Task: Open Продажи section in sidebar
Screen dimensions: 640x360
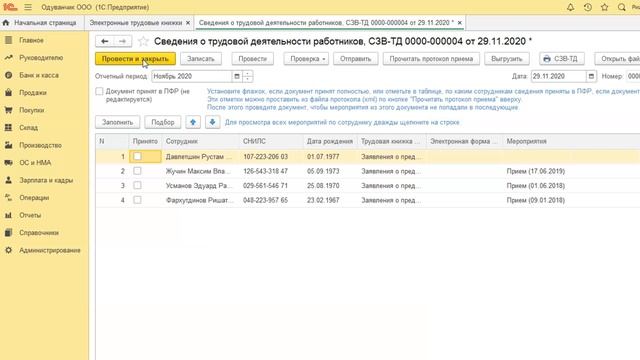Action: tap(33, 93)
